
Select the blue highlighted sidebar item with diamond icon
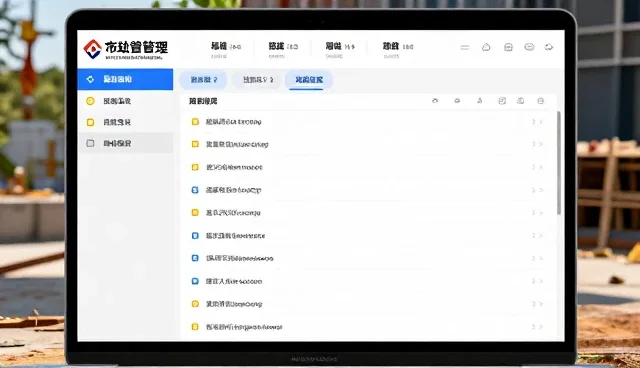pyautogui.click(x=125, y=79)
